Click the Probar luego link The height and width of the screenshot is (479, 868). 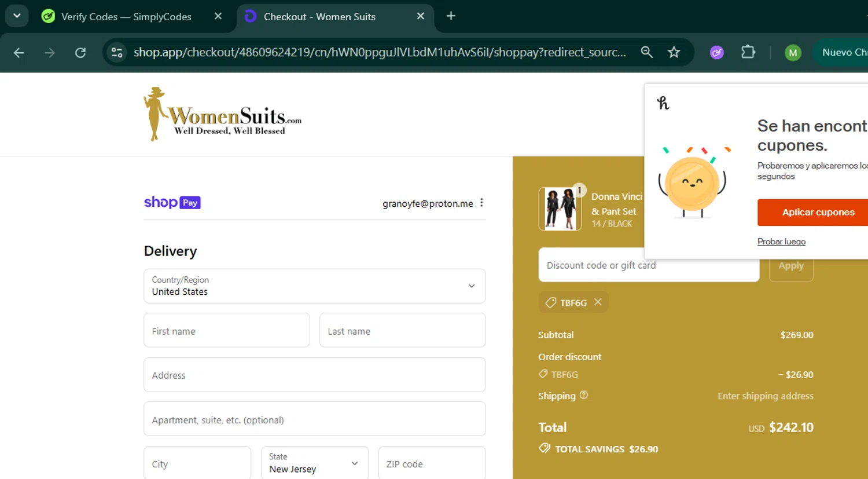pyautogui.click(x=781, y=242)
